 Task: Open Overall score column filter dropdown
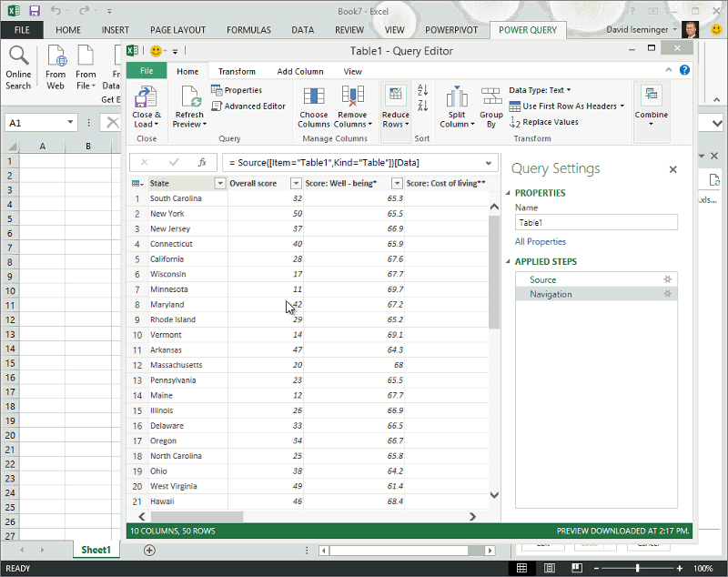point(296,183)
